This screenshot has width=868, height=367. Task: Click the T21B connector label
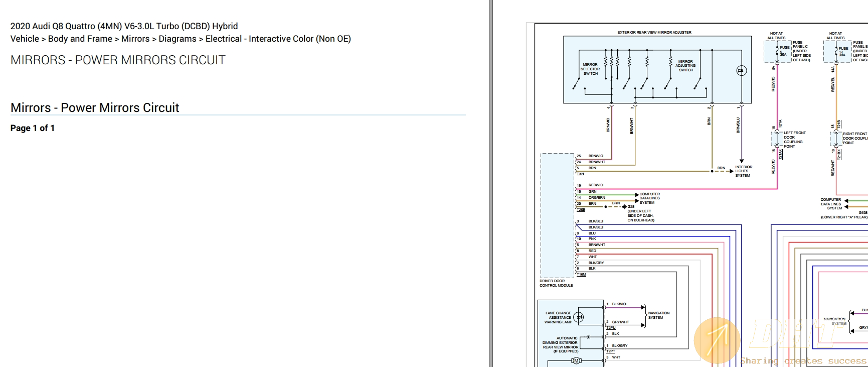pyautogui.click(x=839, y=125)
